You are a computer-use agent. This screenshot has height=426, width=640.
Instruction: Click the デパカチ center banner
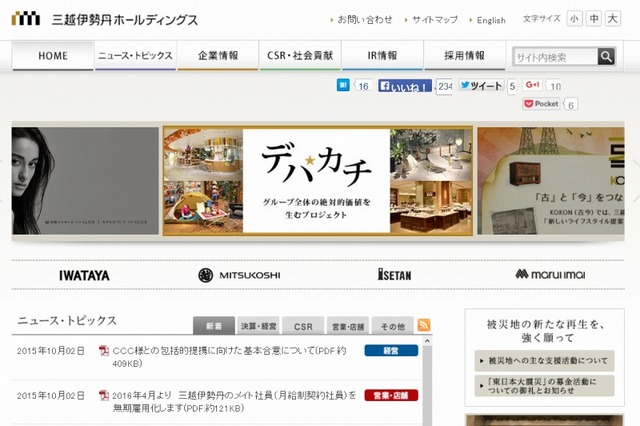click(318, 181)
